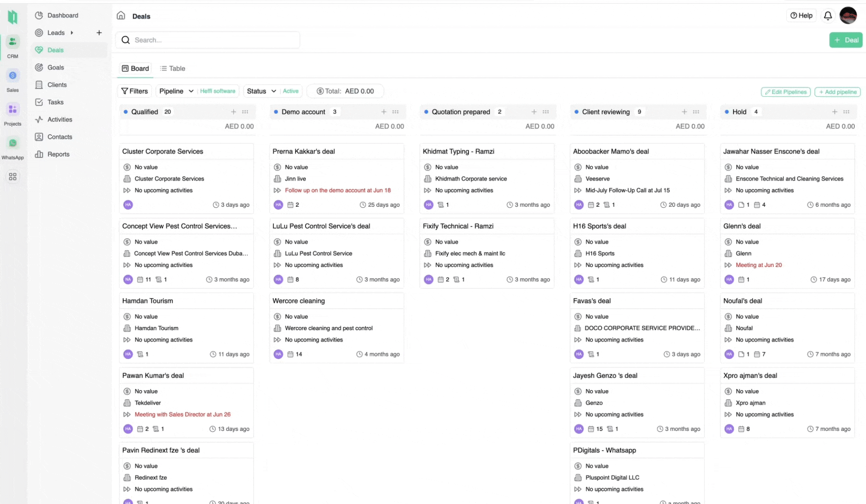Open Xpro ajman's deal title

point(750,375)
